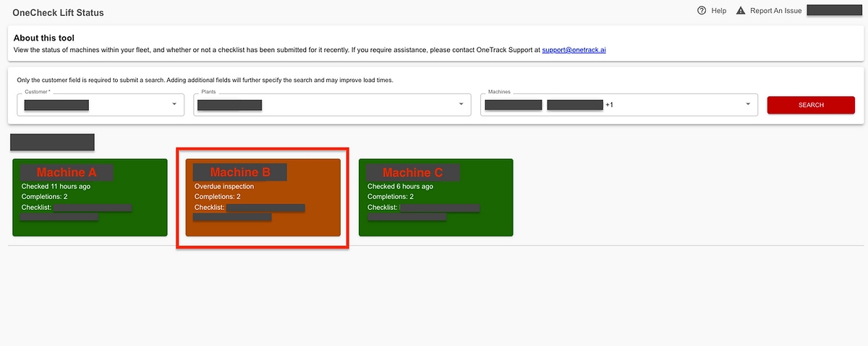Click the Report An Issue warning icon
Viewport: 868px width, 346px height.
[741, 11]
